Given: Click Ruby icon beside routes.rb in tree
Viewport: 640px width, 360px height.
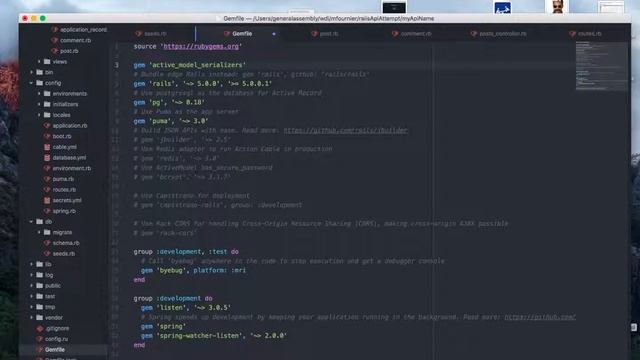Looking at the screenshot, I should coord(47,189).
